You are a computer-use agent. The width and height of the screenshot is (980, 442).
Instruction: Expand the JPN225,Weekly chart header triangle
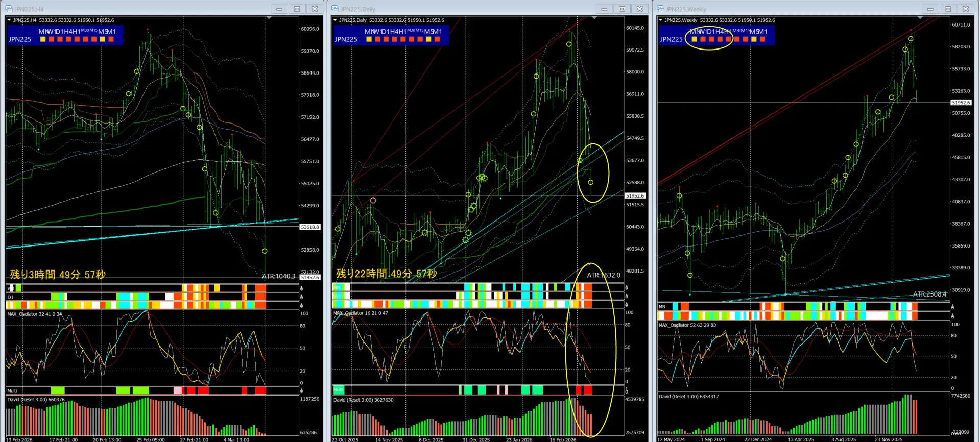660,20
